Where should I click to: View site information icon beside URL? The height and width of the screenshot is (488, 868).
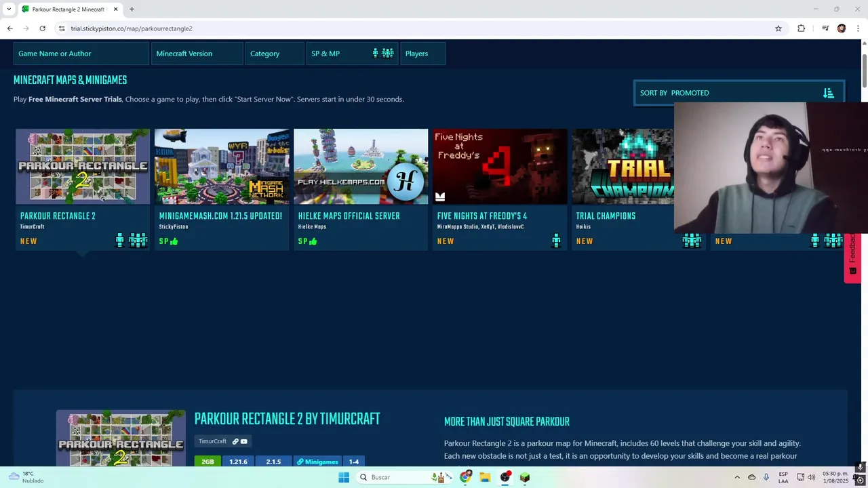[61, 28]
